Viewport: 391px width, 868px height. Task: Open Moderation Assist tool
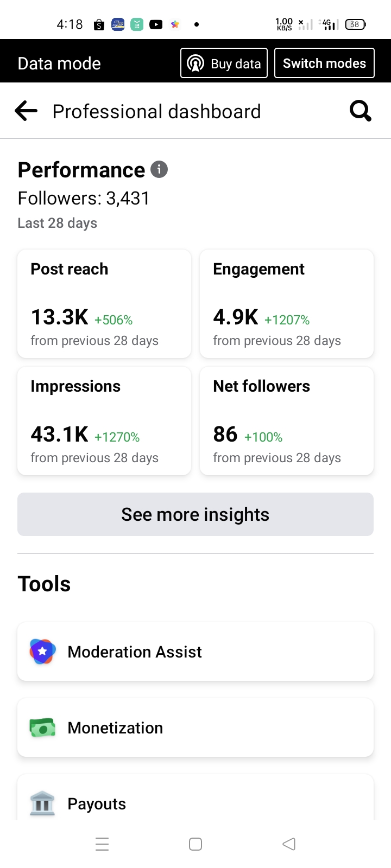pyautogui.click(x=195, y=652)
